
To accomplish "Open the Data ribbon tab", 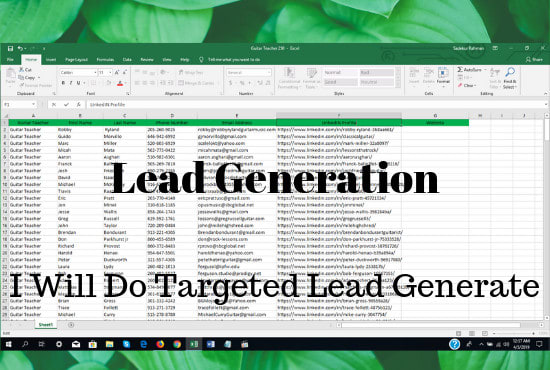I will coord(127,60).
